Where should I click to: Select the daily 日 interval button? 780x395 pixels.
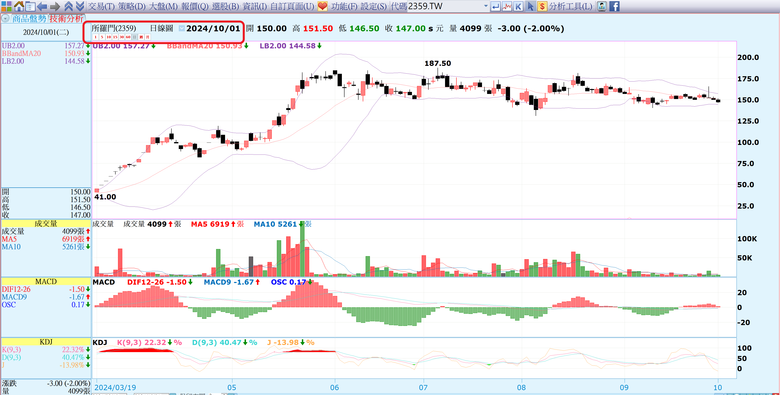[x=135, y=37]
